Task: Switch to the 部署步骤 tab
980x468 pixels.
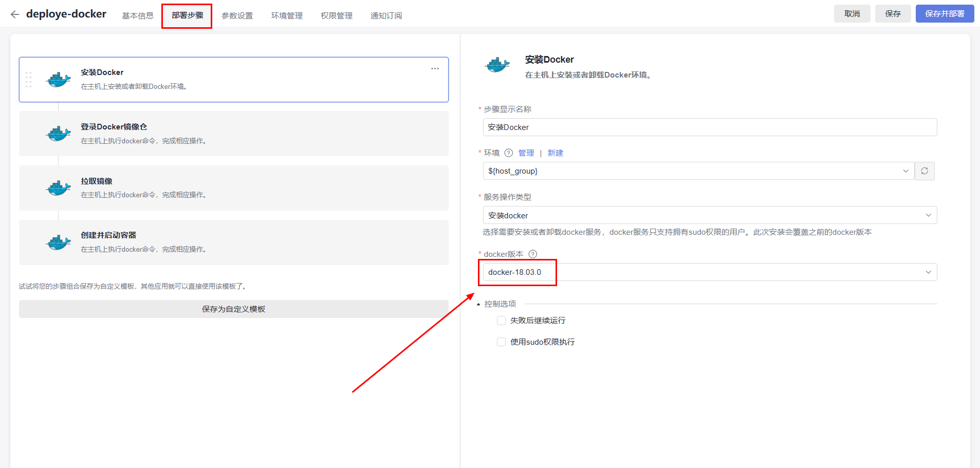Action: (x=188, y=15)
